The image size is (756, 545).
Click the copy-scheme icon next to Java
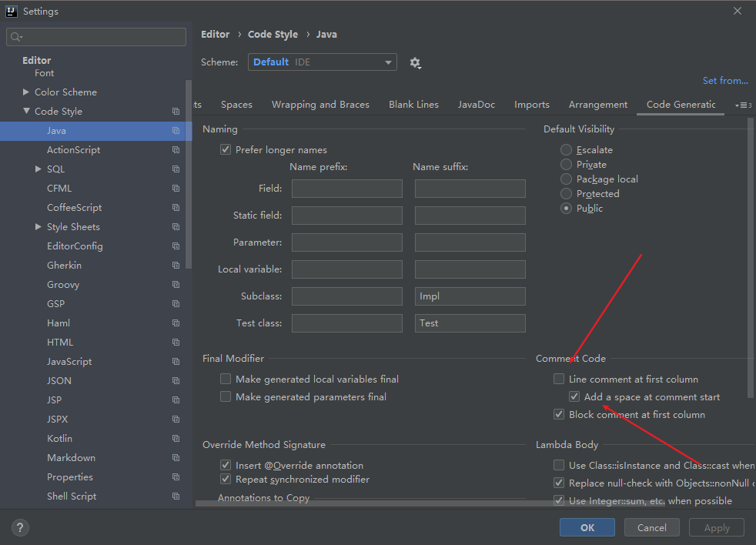(x=176, y=131)
